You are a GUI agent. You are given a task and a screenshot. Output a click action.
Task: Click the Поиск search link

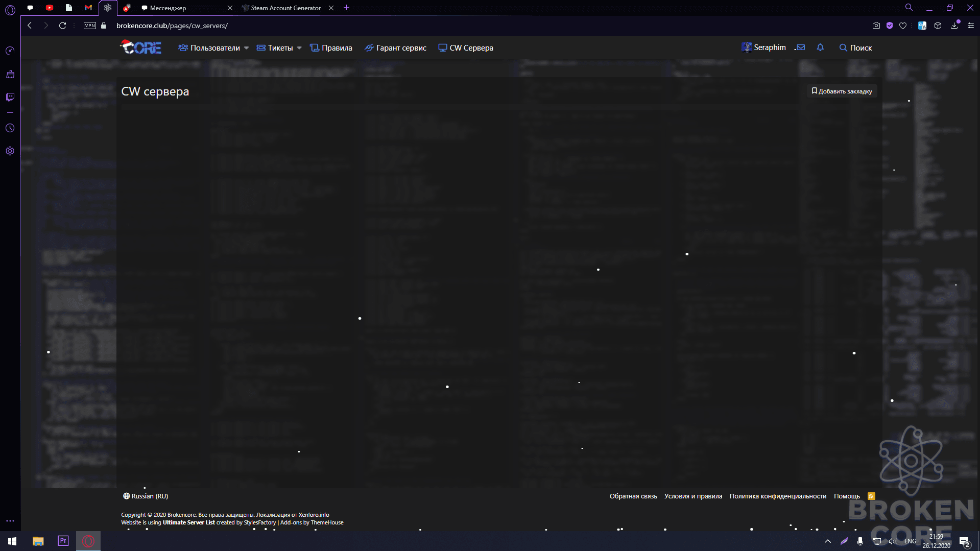pyautogui.click(x=855, y=48)
